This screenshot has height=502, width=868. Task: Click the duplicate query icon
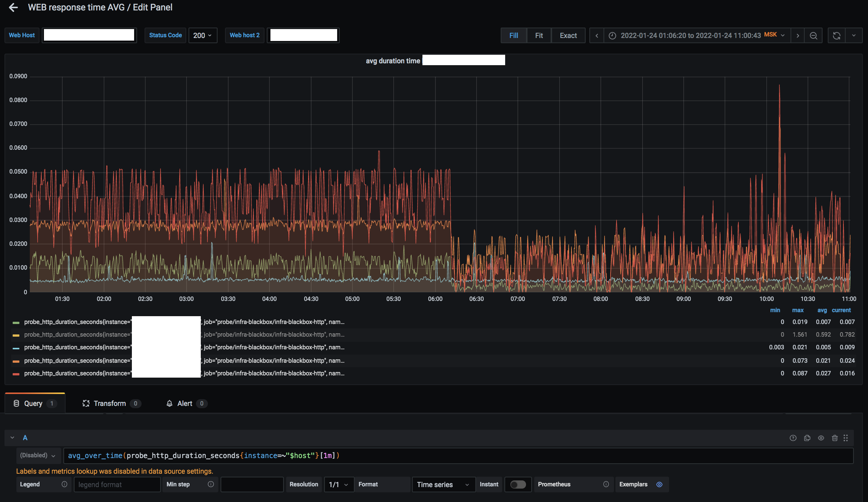(807, 438)
